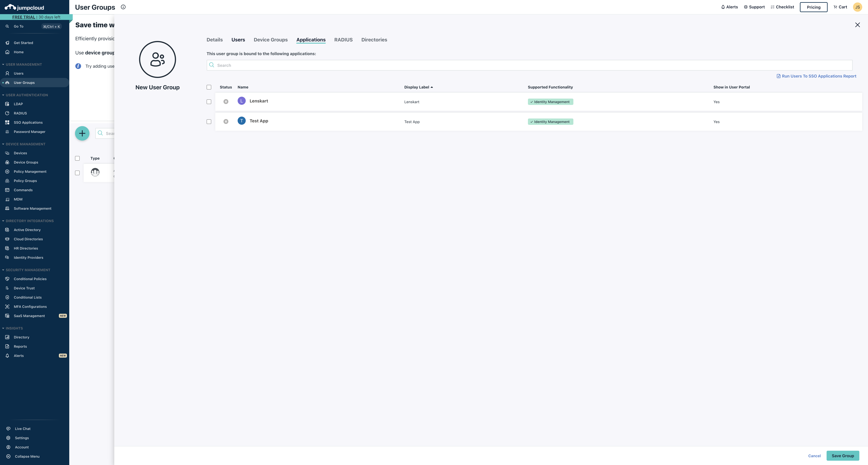
Task: Check the Lenskart application checkbox
Action: click(209, 102)
